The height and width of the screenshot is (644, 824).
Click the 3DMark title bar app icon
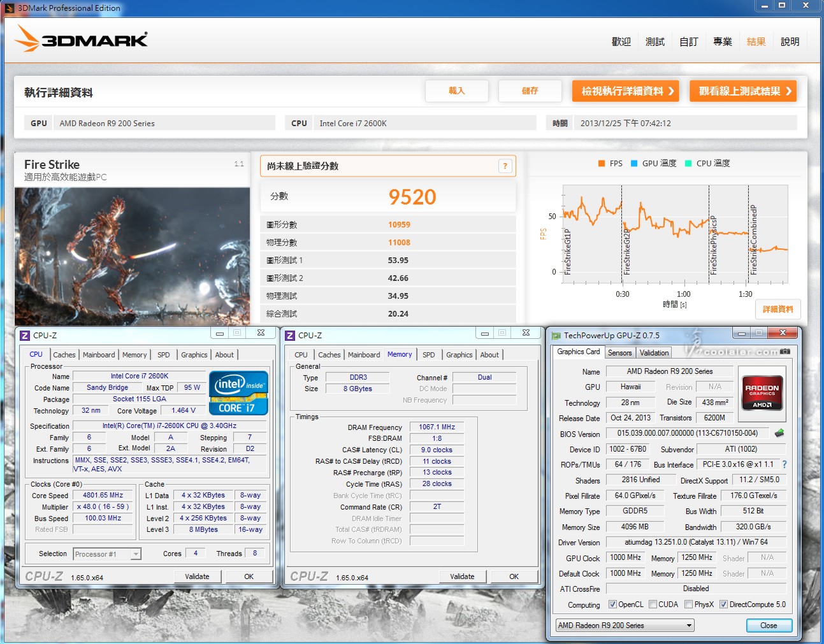(x=10, y=8)
